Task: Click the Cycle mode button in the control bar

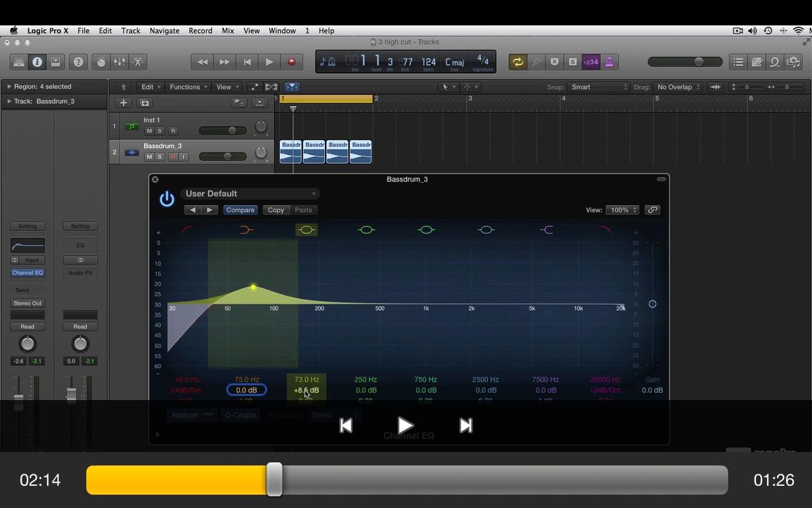Action: click(x=518, y=62)
